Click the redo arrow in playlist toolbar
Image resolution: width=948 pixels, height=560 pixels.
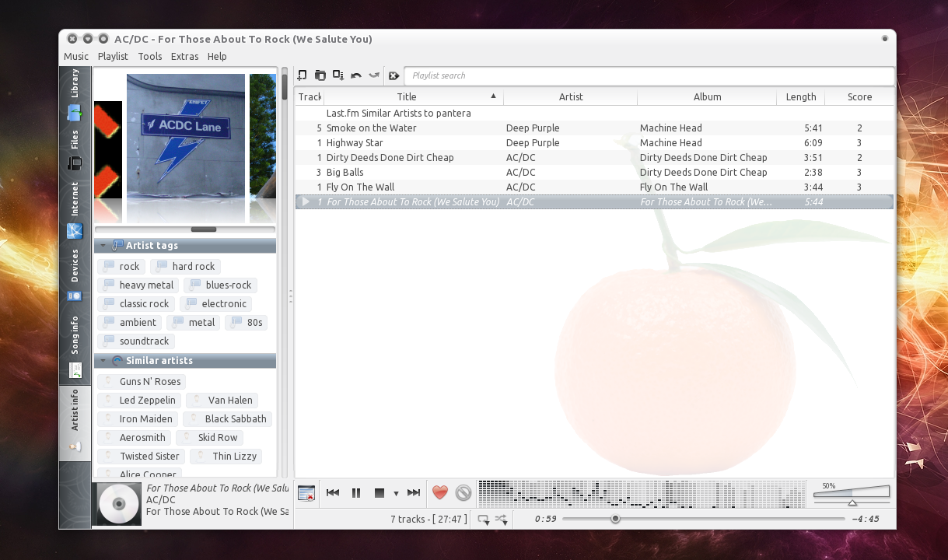pyautogui.click(x=374, y=75)
